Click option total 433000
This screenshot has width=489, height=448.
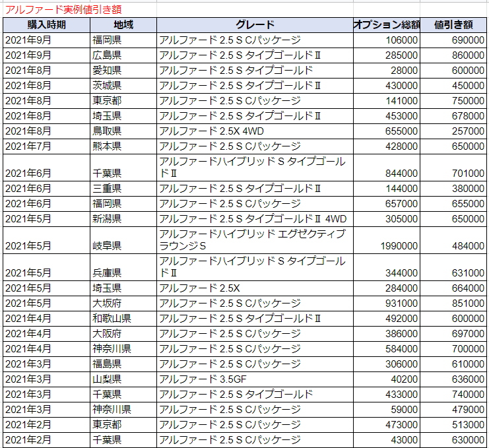coord(387,395)
